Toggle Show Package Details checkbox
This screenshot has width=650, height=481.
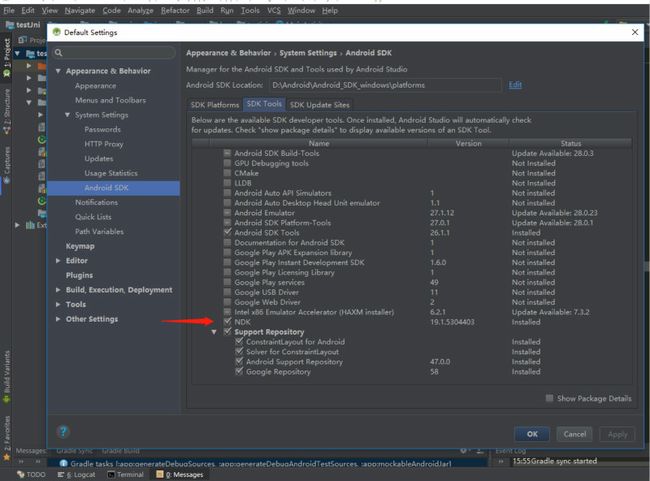pyautogui.click(x=549, y=398)
